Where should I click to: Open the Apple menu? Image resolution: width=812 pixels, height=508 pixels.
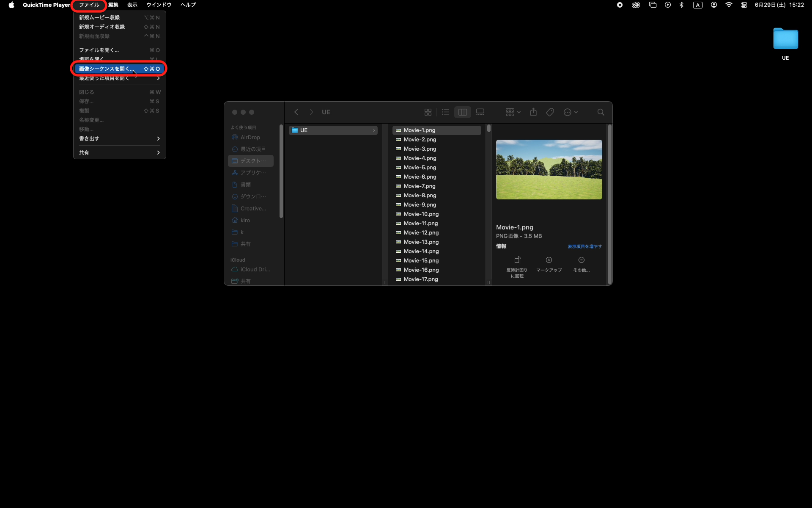11,5
